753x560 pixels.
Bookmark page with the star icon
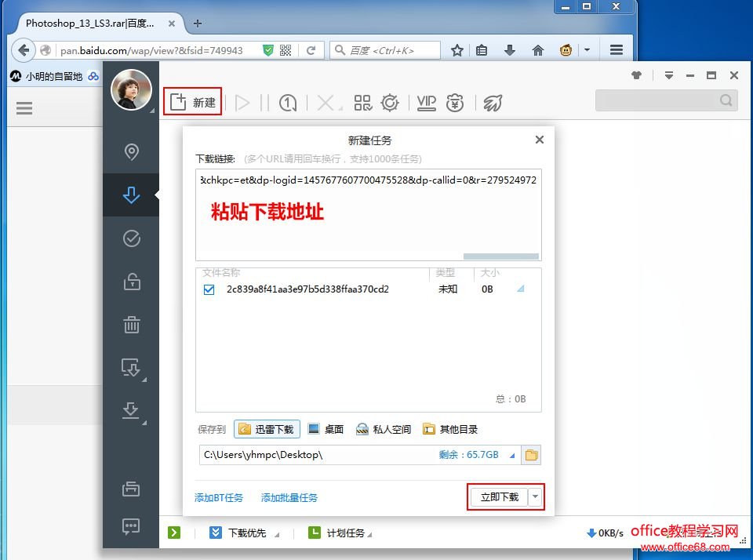tap(457, 50)
